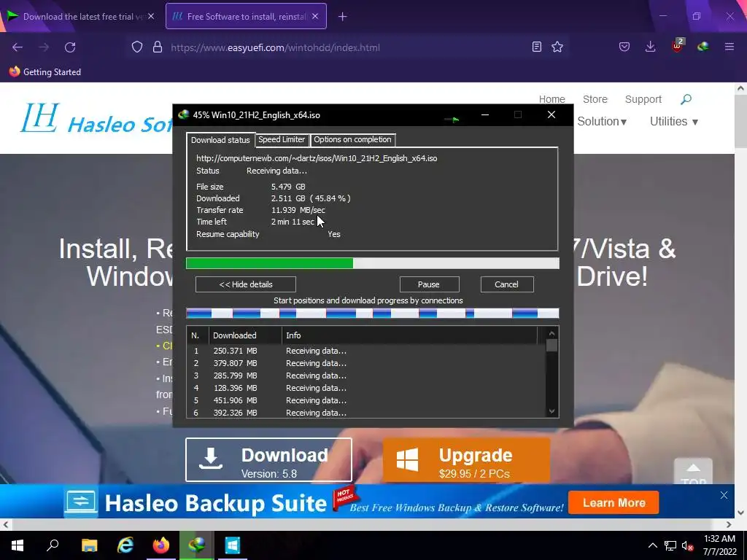Open the Home link on Hasleo site
Viewport: 747px width, 560px height.
(x=551, y=99)
